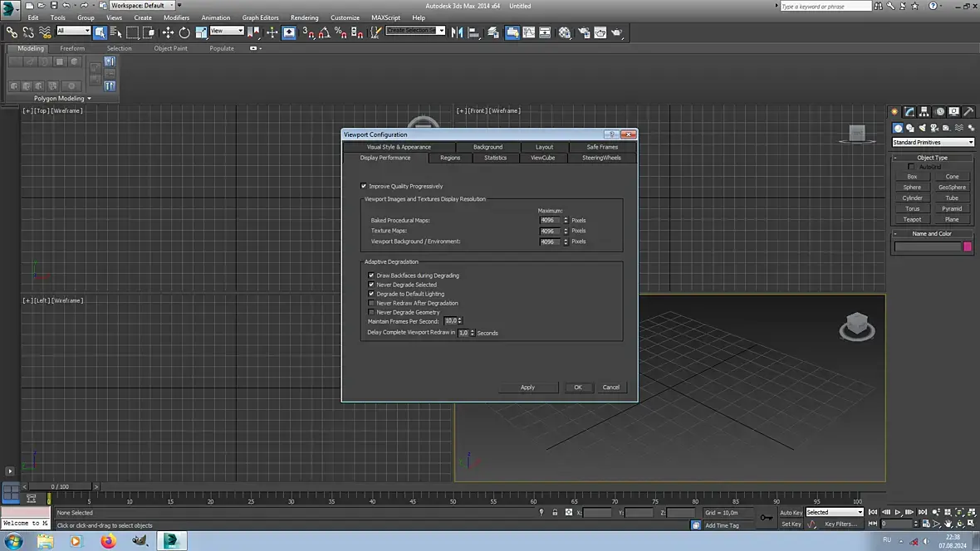Open the Standard Primitives dropdown
Image resolution: width=980 pixels, height=551 pixels.
(x=933, y=142)
